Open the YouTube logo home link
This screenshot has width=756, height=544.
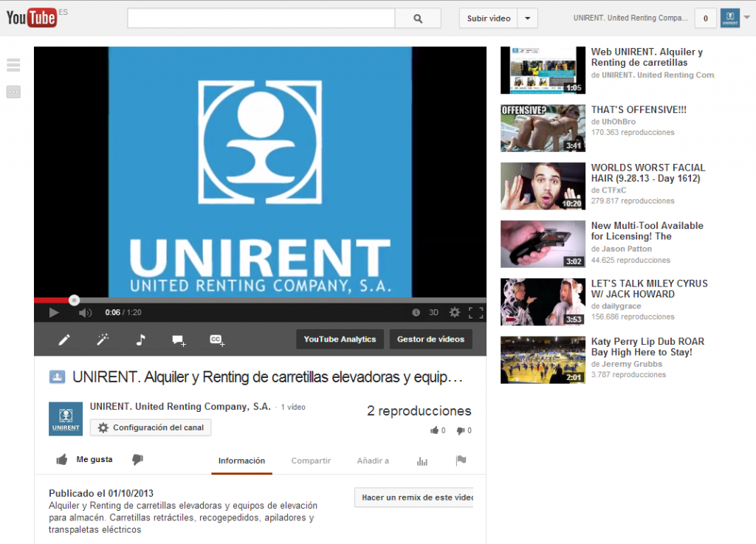tap(31, 18)
